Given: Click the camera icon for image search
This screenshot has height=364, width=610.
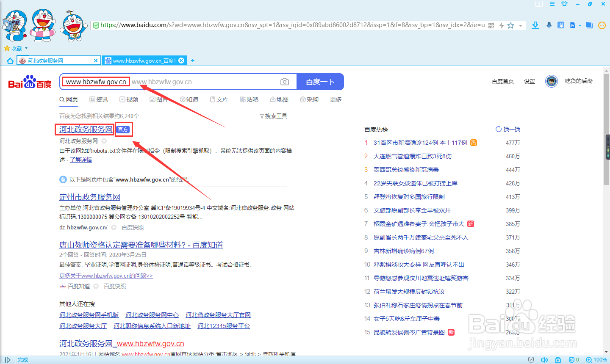Looking at the screenshot, I should click(284, 81).
